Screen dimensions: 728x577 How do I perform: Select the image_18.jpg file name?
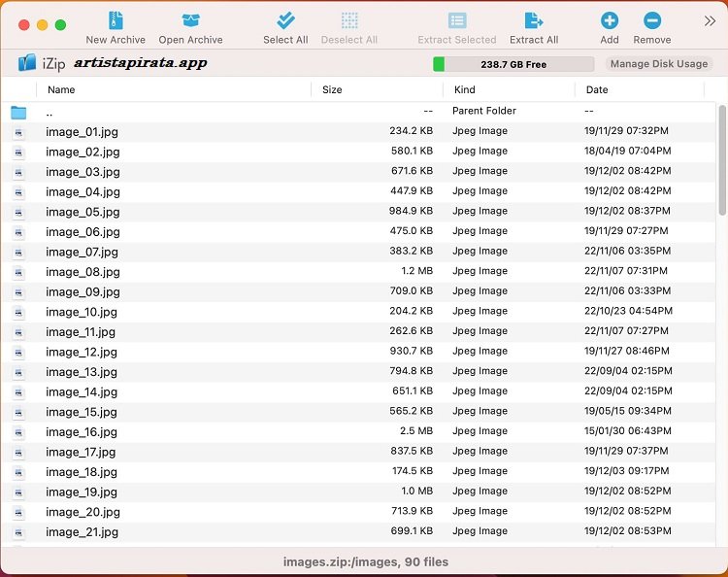(x=82, y=472)
